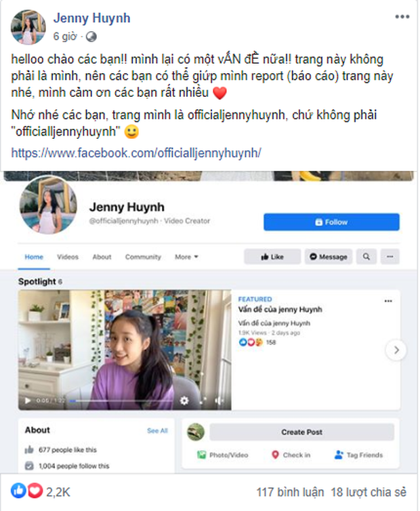The height and width of the screenshot is (511, 420).
Task: Switch to the Videos tab
Action: pos(68,257)
